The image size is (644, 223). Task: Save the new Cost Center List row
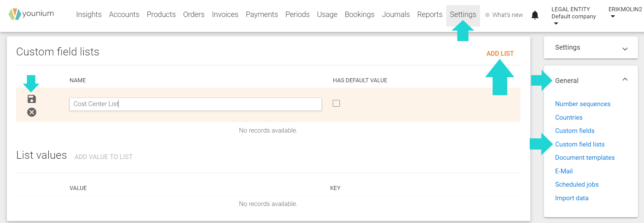click(x=32, y=99)
